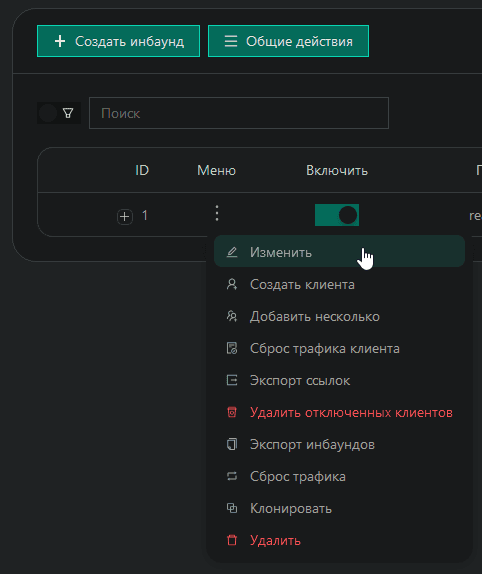Expand row 1 using the plus icon
The height and width of the screenshot is (574, 482).
[124, 216]
